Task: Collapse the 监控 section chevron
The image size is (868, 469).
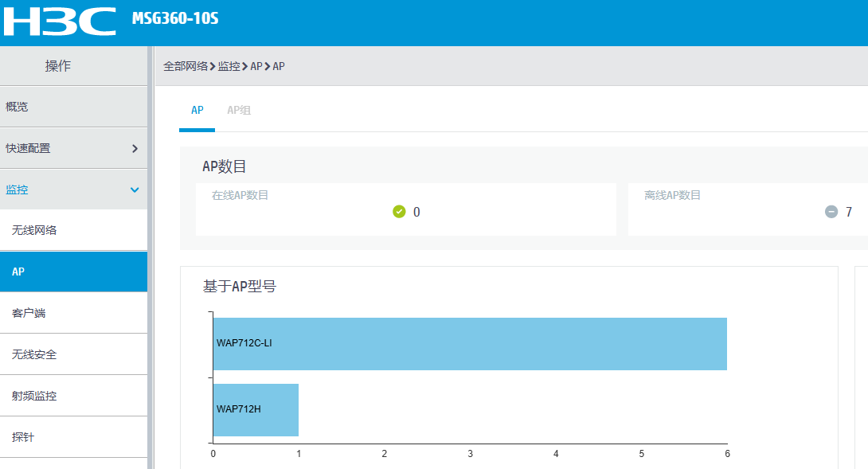Action: [x=135, y=190]
